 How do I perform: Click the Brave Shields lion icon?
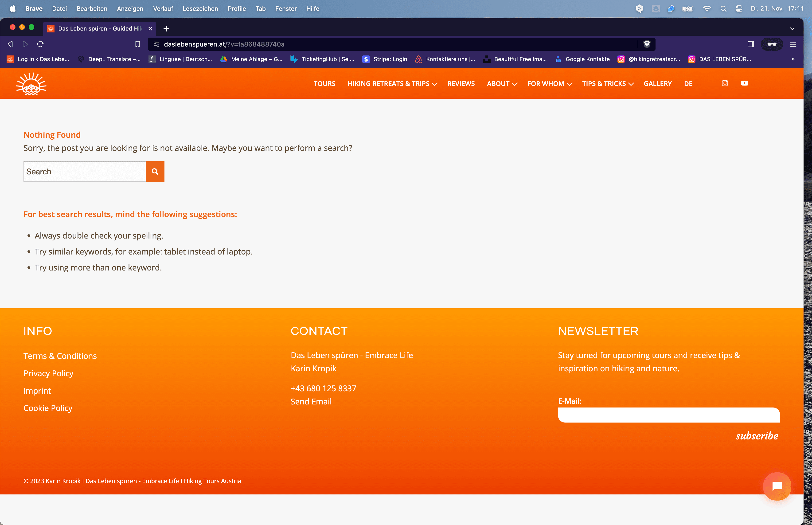coord(647,44)
